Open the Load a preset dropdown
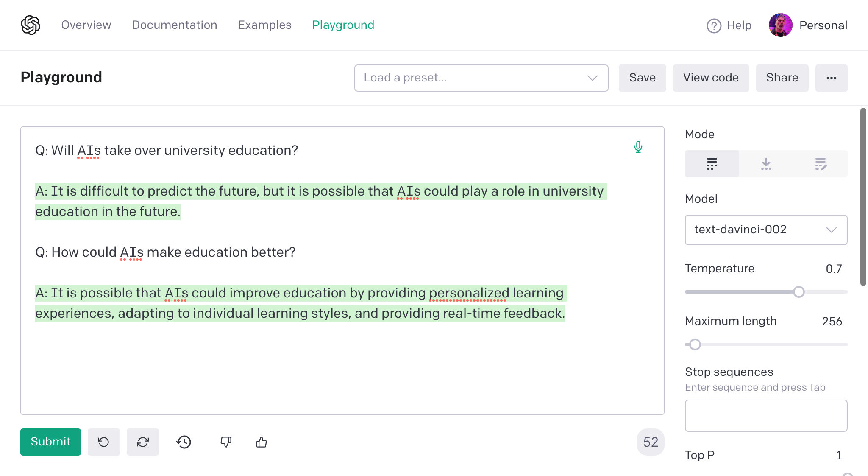This screenshot has width=868, height=476. 481,78
